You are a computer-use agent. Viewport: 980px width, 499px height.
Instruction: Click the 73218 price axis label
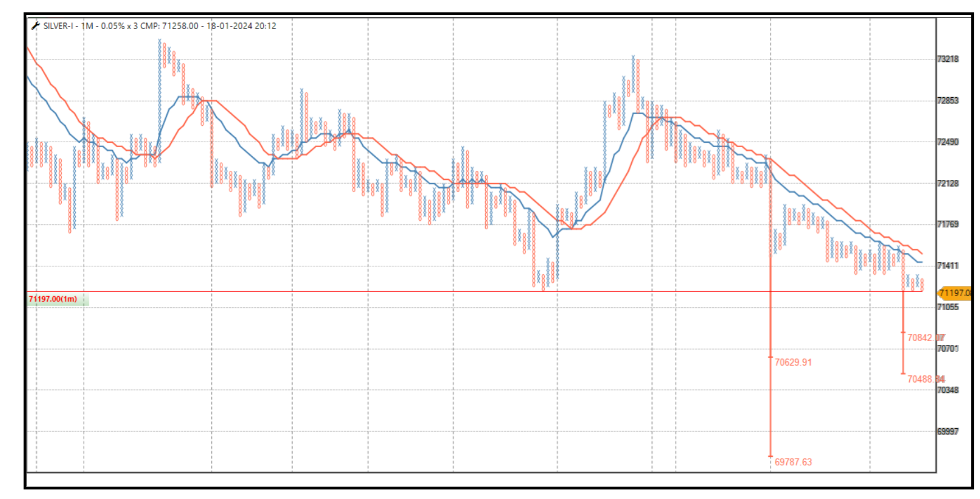[x=947, y=59]
